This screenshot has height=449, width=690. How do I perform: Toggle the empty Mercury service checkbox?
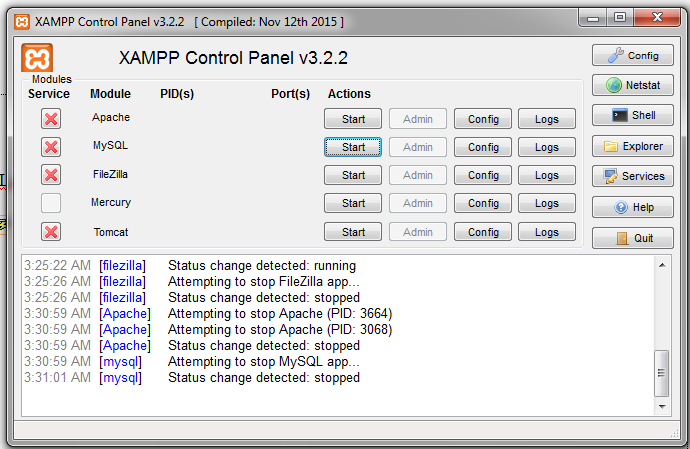click(x=51, y=203)
